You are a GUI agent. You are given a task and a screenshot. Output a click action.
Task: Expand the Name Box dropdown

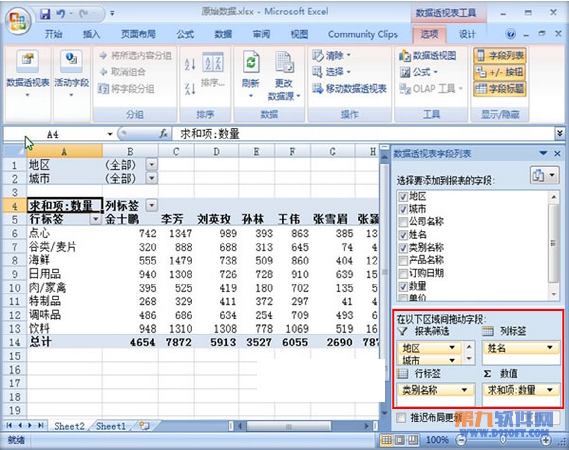point(110,134)
